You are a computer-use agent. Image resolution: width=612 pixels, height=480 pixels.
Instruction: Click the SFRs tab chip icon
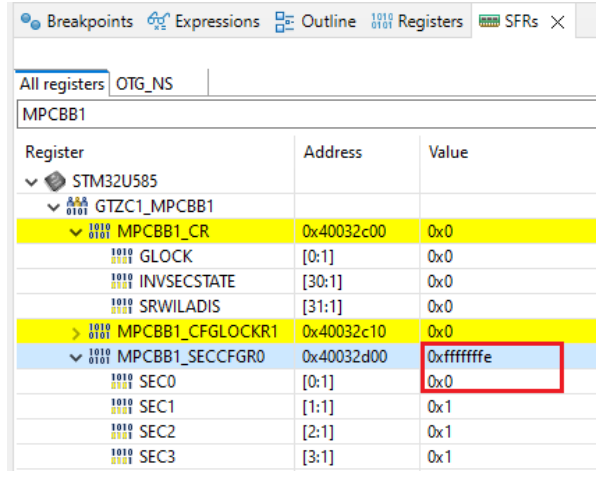[x=489, y=21]
